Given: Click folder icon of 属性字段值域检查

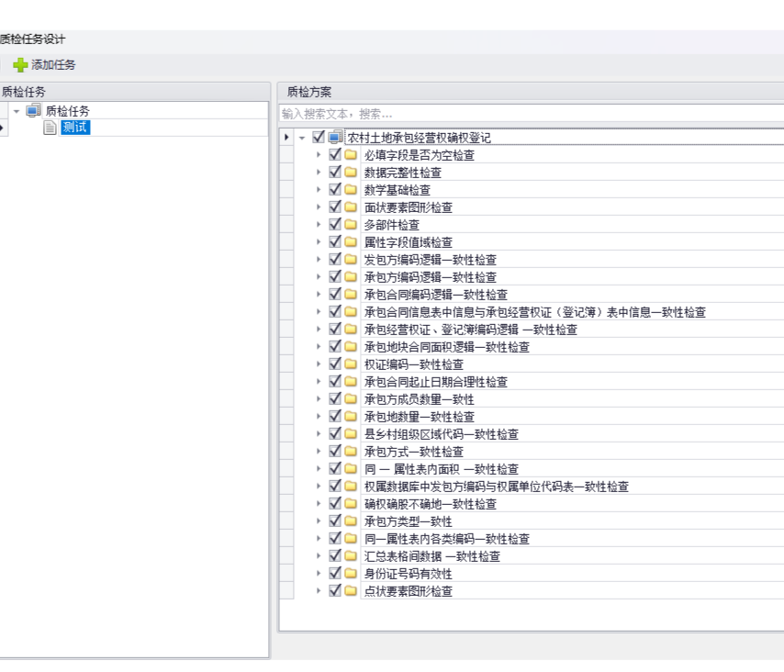Looking at the screenshot, I should coord(351,242).
